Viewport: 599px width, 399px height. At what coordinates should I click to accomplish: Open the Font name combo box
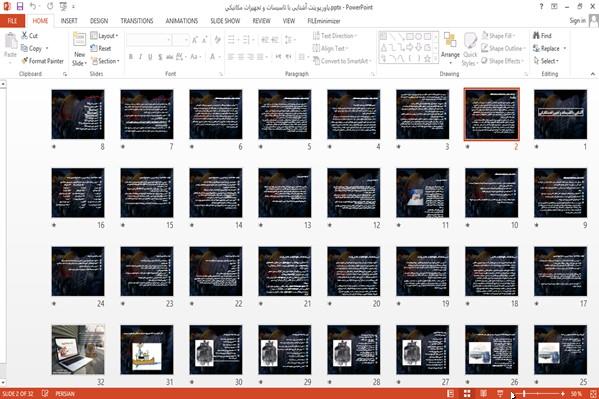[149, 39]
